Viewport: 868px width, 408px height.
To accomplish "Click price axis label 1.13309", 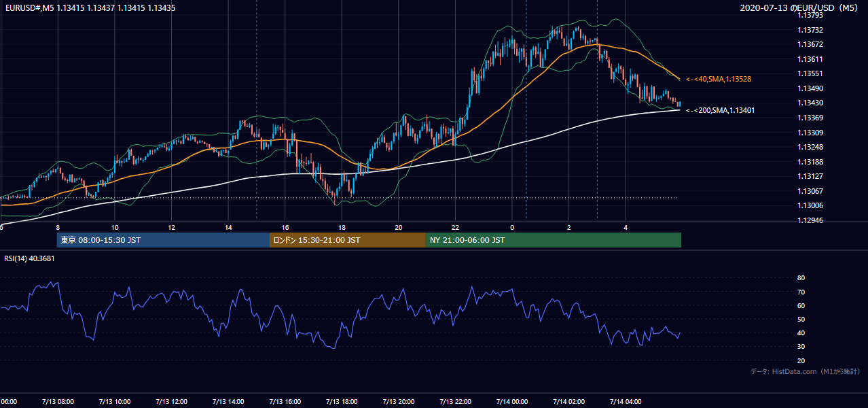I will 810,133.
